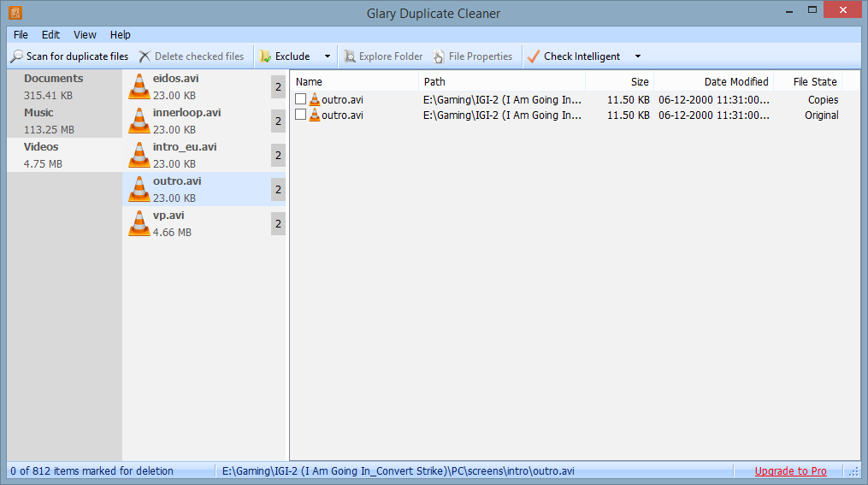The image size is (868, 485).
Task: Click the cone icon of the Original outro.avi row
Action: [315, 115]
